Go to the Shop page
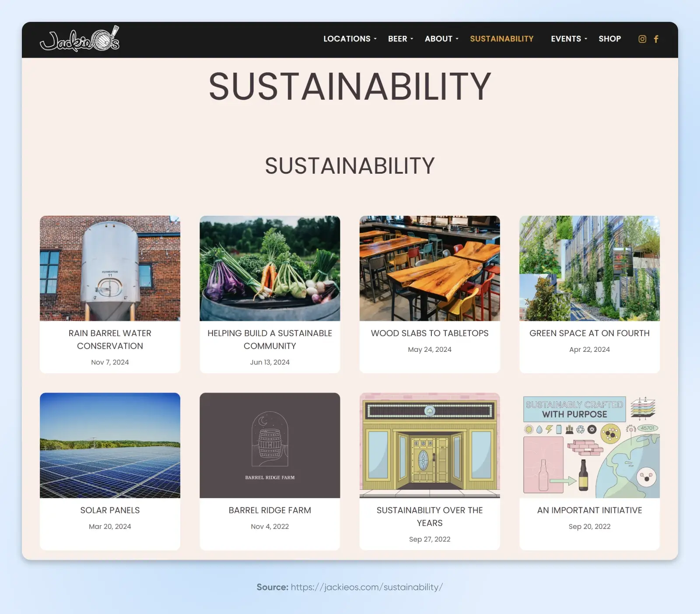This screenshot has width=700, height=614. (609, 39)
